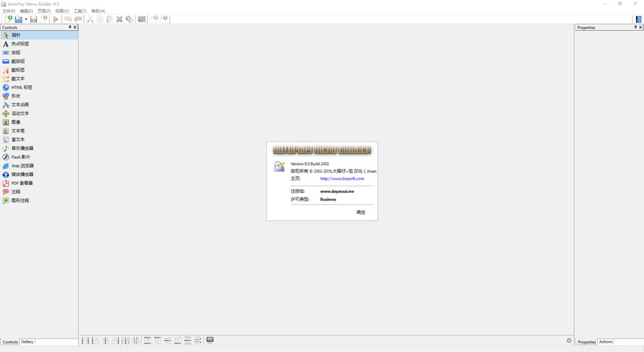Click the Run preview play icon
644x352 pixels.
pos(56,19)
